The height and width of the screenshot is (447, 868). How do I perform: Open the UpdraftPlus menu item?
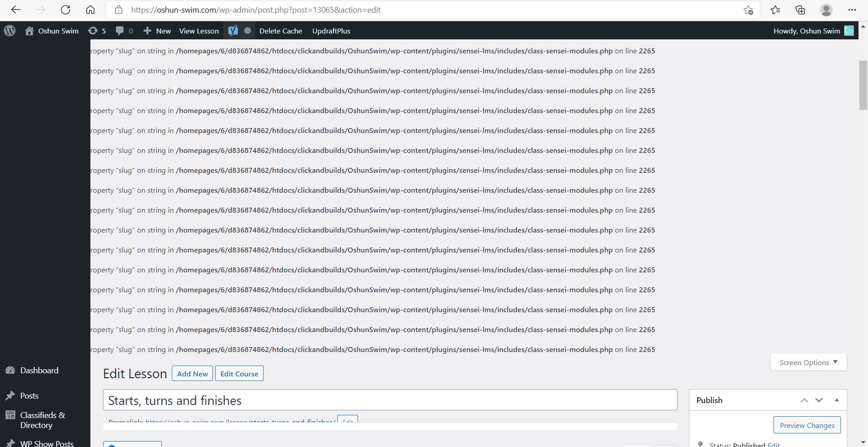[x=331, y=31]
